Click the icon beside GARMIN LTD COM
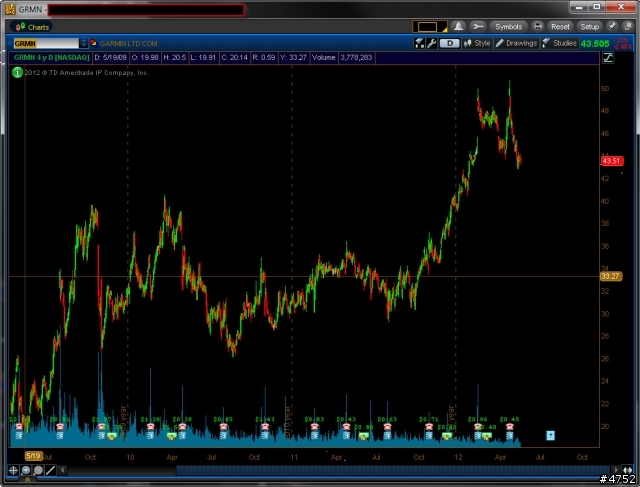This screenshot has width=640, height=487. tap(93, 42)
